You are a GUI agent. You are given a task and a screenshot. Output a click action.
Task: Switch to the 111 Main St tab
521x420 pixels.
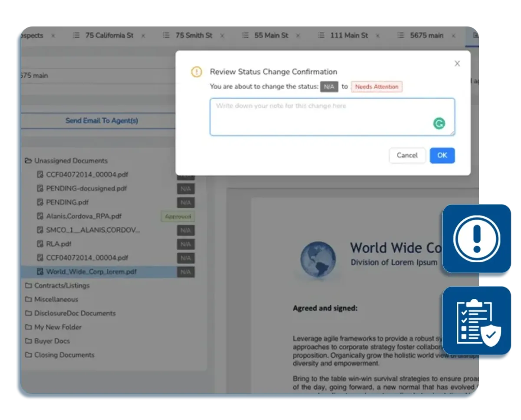[349, 36]
